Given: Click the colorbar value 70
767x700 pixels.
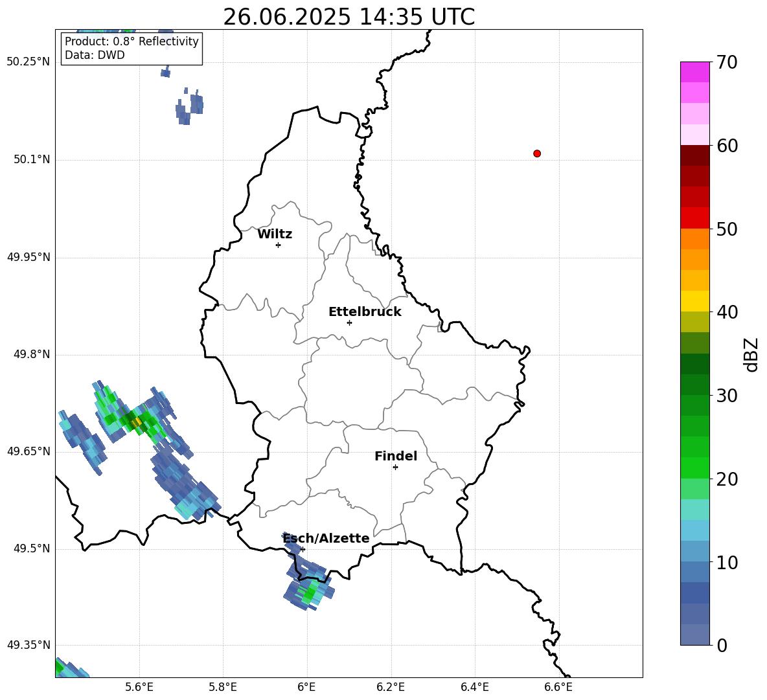Looking at the screenshot, I should pyautogui.click(x=727, y=62).
